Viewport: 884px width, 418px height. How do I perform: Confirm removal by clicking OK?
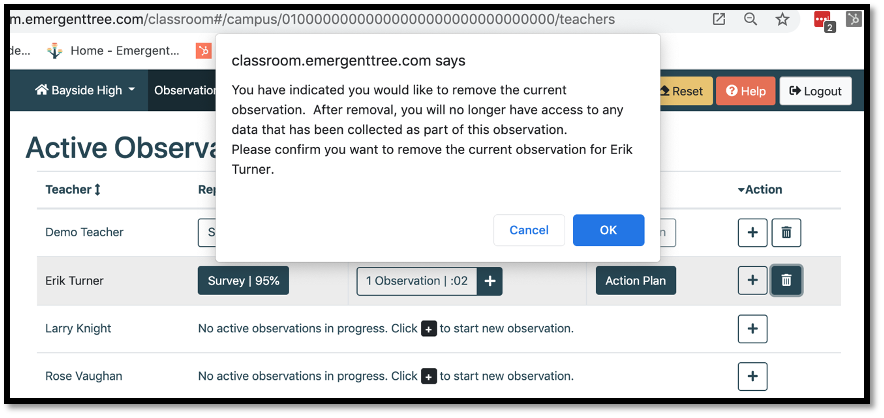tap(608, 230)
